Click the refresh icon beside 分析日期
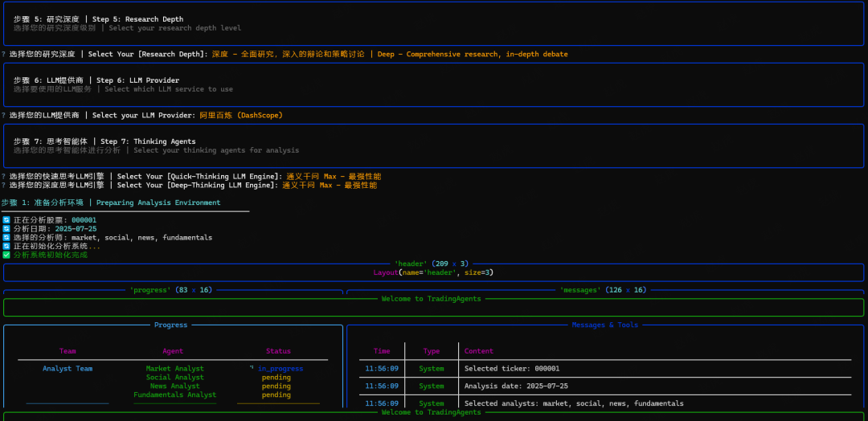The width and height of the screenshot is (868, 421). pyautogui.click(x=6, y=228)
